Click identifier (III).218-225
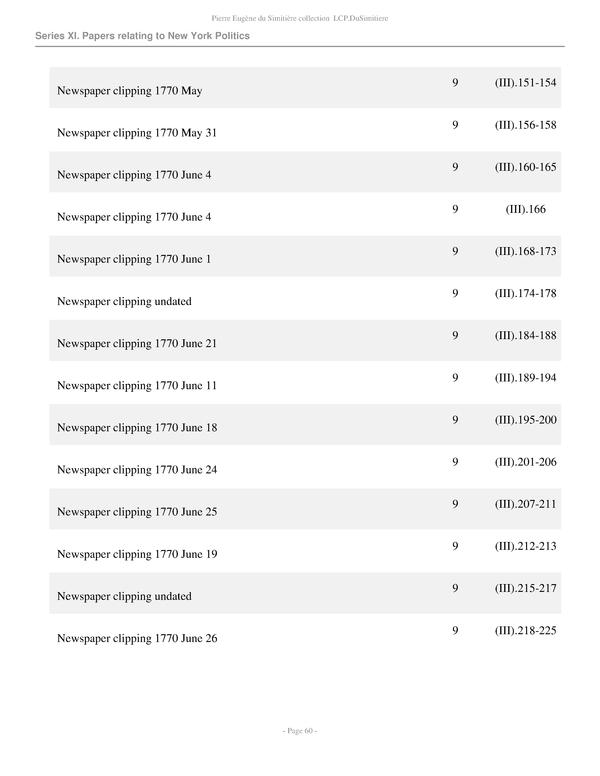 click(525, 629)
